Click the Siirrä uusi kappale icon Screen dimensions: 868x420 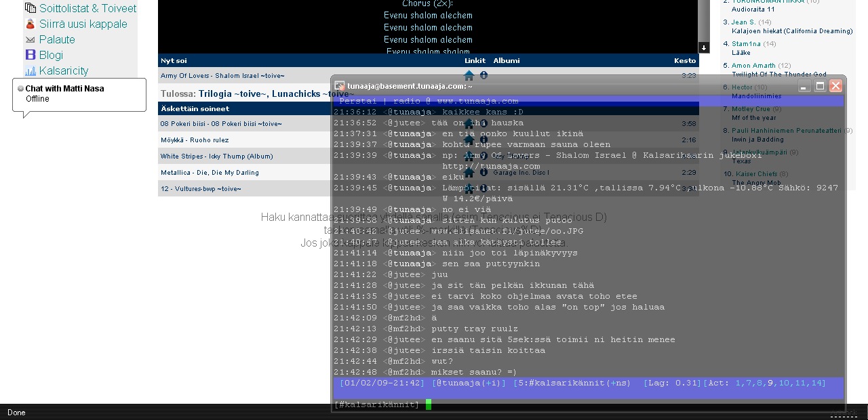click(30, 24)
